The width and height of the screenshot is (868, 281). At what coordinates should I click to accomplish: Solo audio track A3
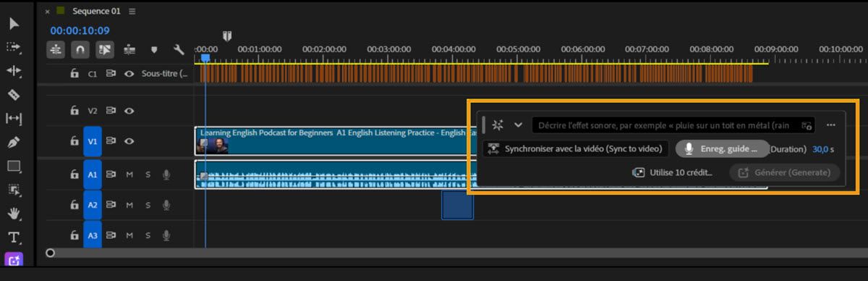point(148,235)
